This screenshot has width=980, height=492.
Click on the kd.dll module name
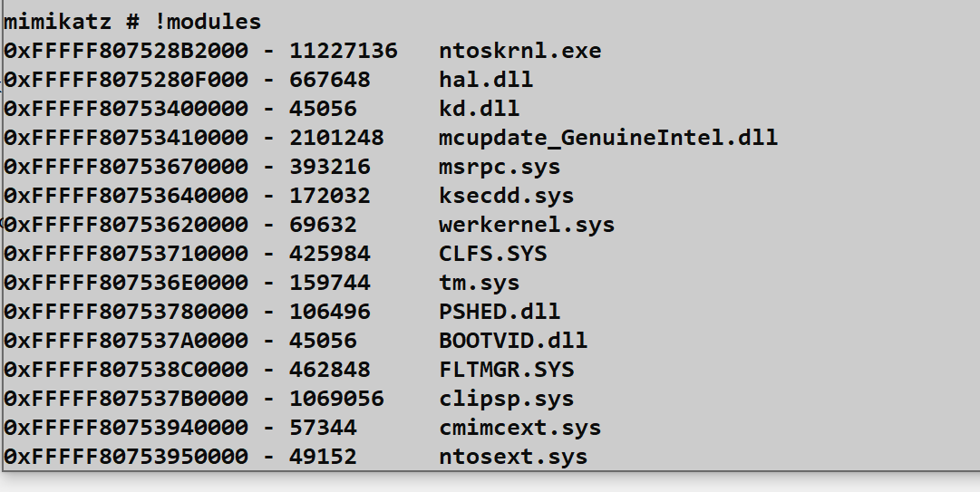479,109
